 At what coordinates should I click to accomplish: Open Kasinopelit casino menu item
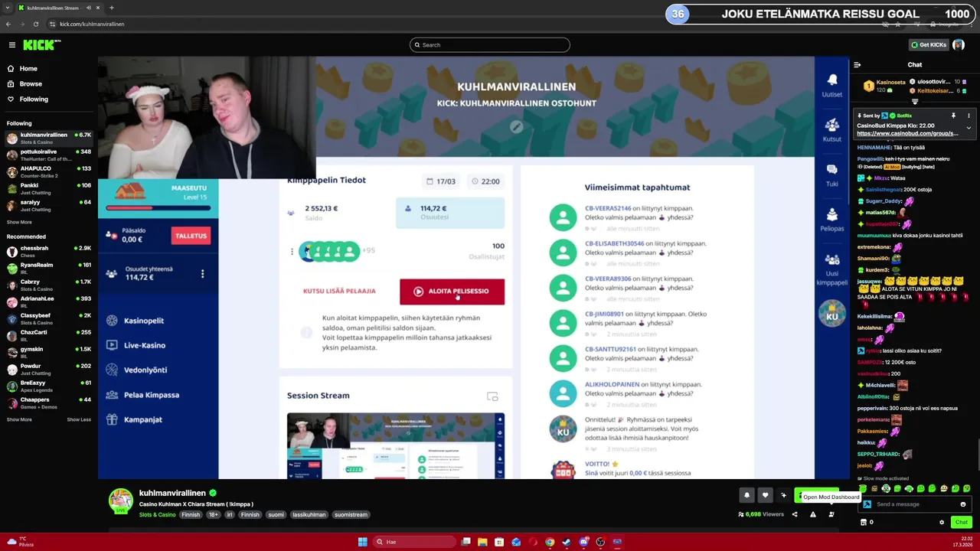pyautogui.click(x=136, y=321)
